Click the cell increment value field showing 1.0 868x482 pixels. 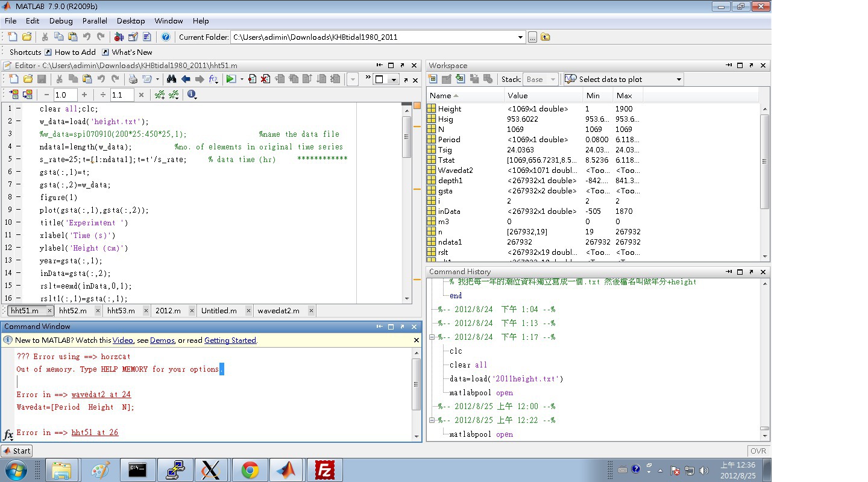coord(65,95)
